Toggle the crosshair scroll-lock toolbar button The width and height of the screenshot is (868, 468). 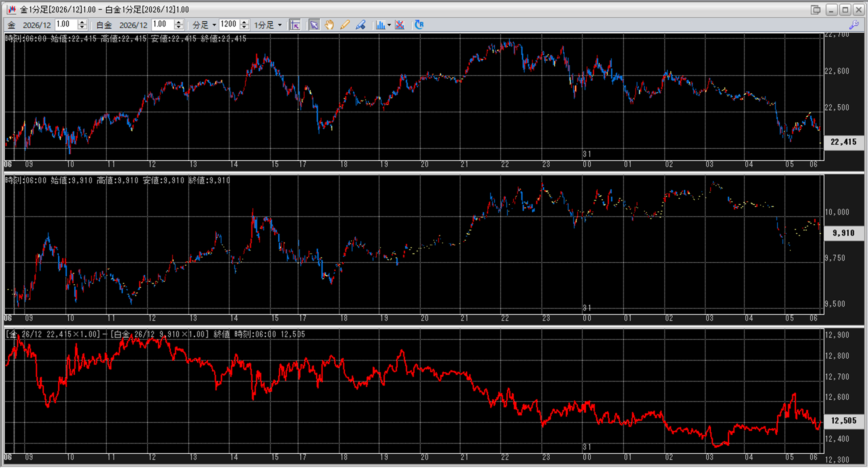tap(295, 25)
